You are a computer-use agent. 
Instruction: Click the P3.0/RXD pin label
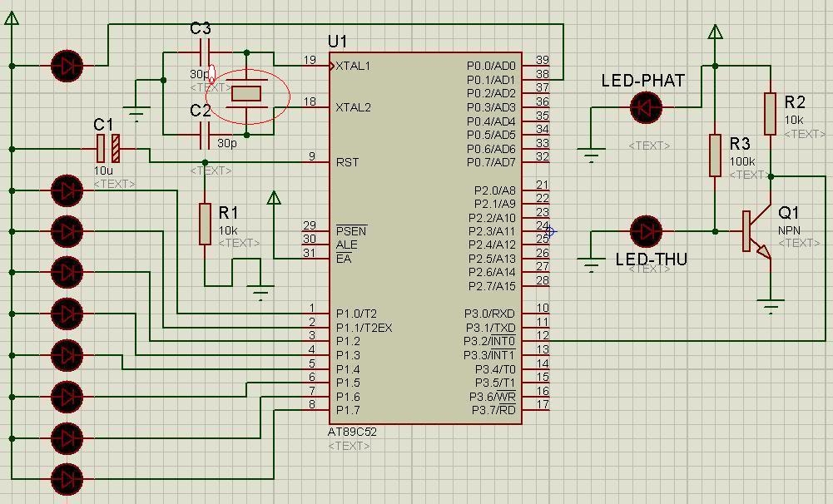pos(489,314)
